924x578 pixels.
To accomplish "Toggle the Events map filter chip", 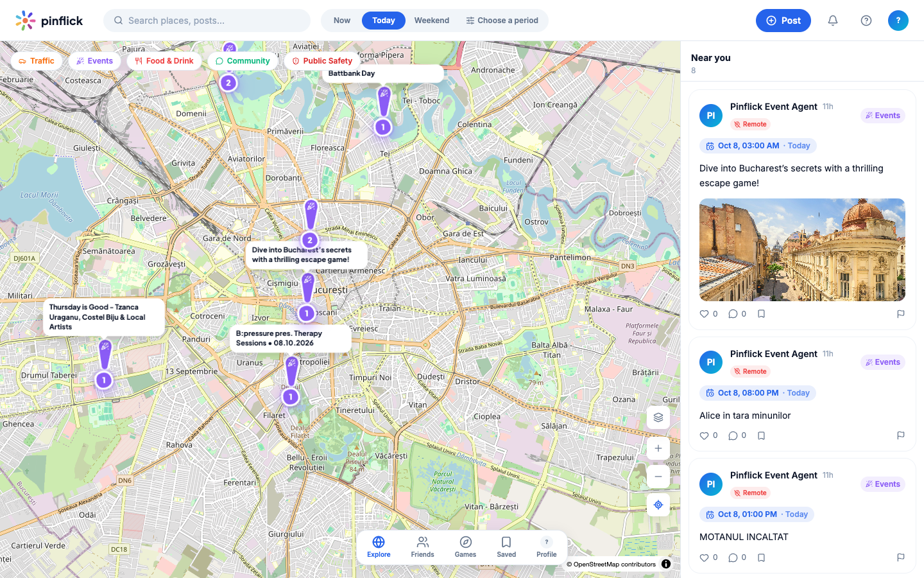I will coord(94,61).
